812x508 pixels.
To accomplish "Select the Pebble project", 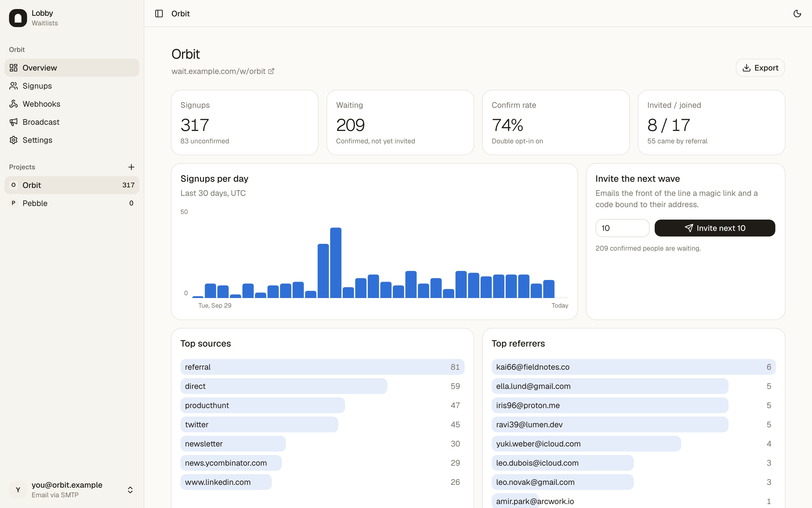I will pos(72,203).
